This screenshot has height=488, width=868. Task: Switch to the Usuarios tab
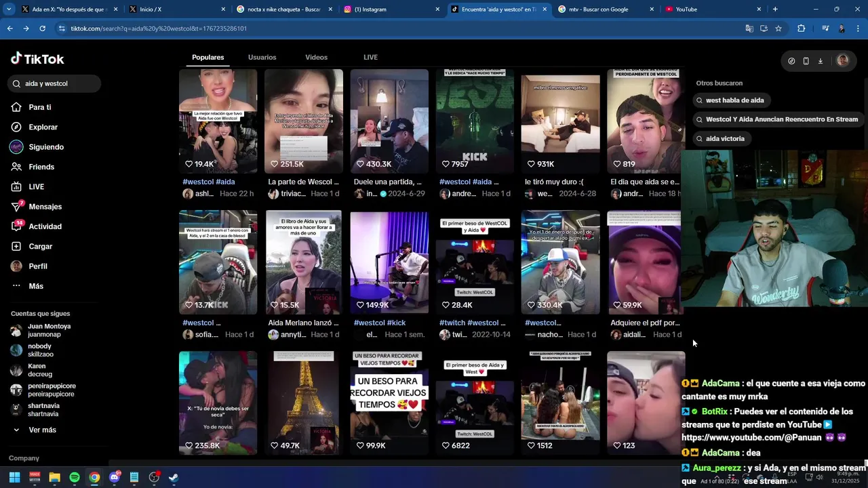tap(262, 57)
